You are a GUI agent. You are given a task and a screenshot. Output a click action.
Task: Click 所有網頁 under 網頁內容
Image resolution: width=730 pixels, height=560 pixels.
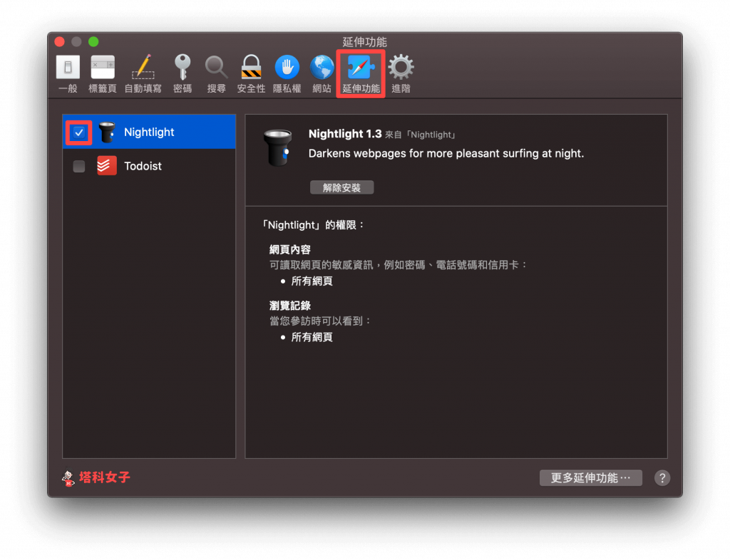(312, 281)
